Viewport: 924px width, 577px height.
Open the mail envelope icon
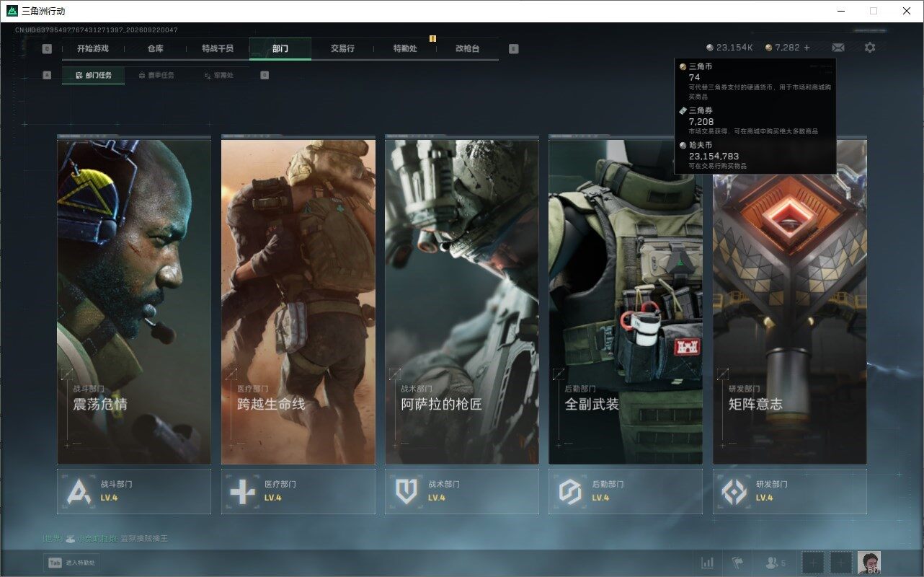click(838, 48)
